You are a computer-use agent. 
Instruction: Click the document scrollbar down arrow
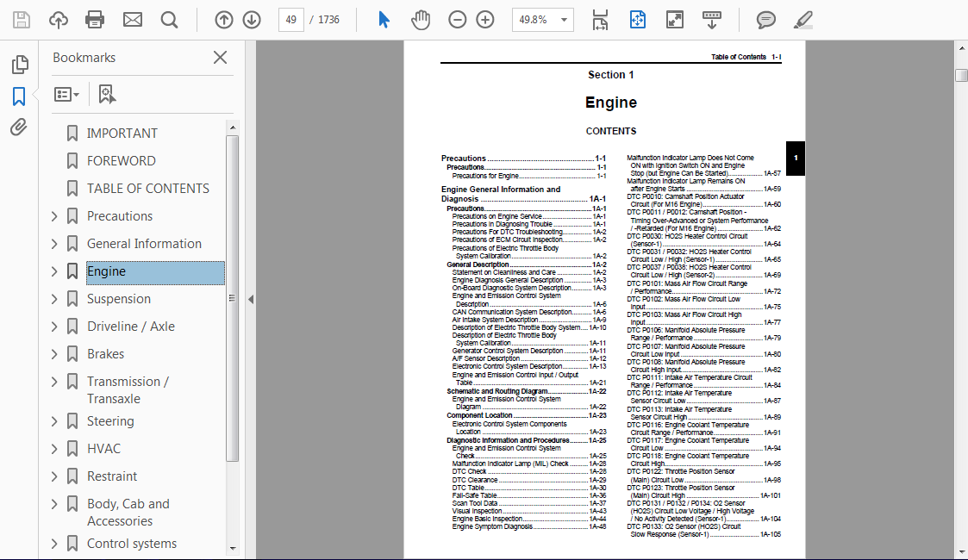[x=961, y=552]
